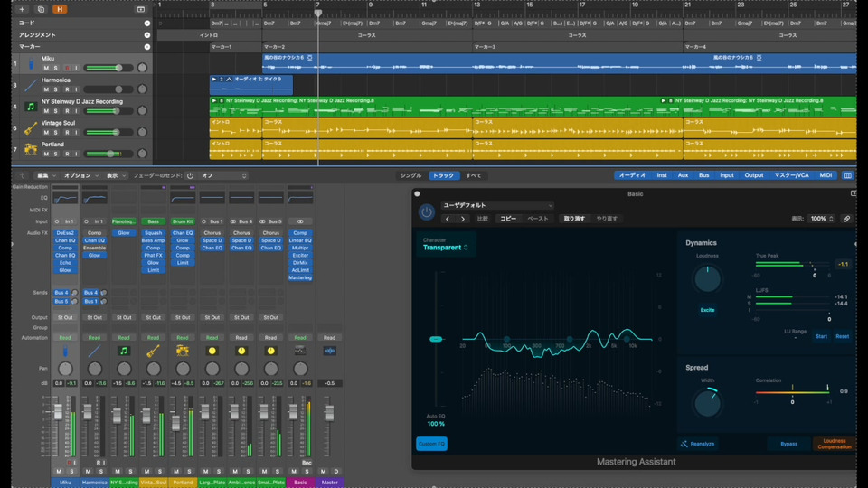The image size is (868, 488).
Task: Open the DeEss2 plug-in on Miku strip
Action: coord(65,233)
